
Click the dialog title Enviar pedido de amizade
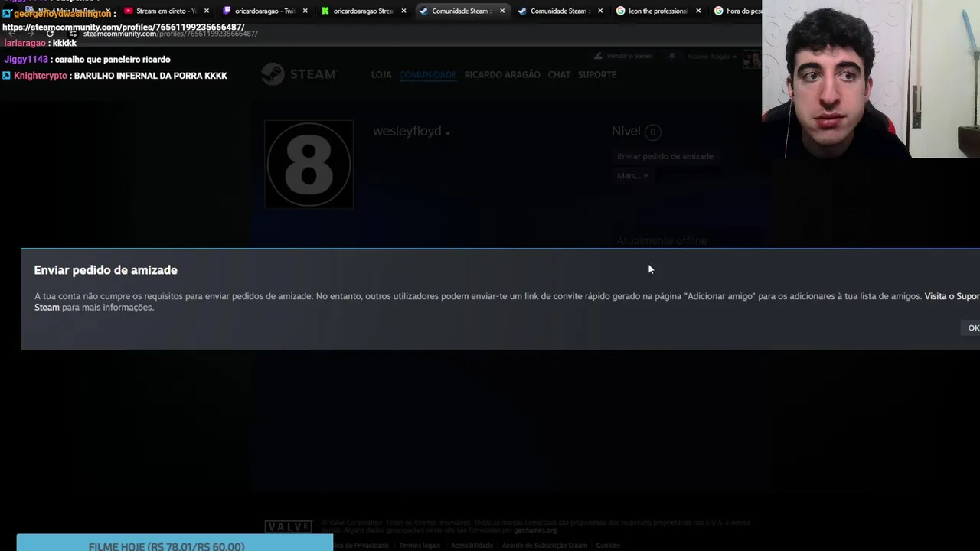click(106, 270)
